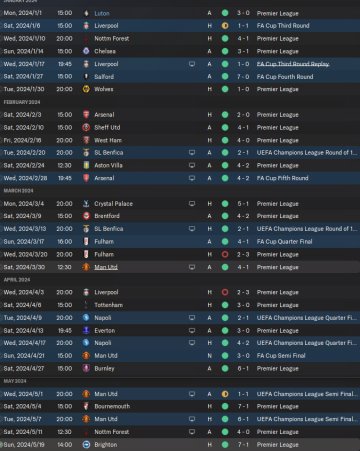360x451 pixels.
Task: Open the 6 - 1 Champions League Semi Final result
Action: [243, 419]
